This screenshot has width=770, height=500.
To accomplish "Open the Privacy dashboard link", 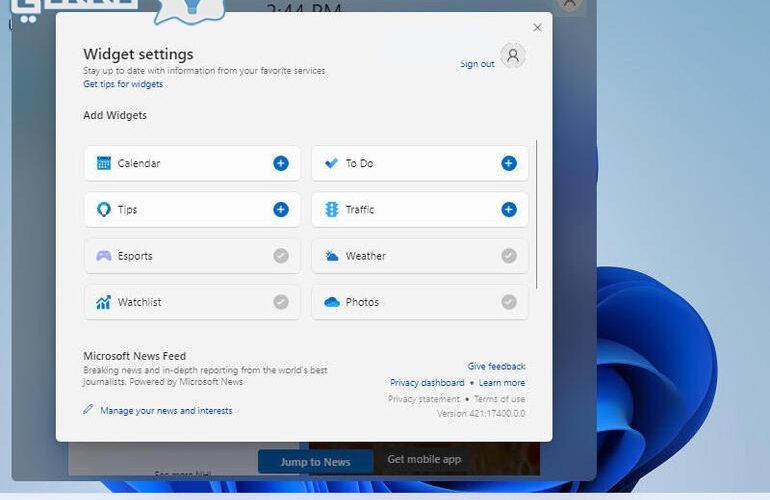I will (427, 383).
